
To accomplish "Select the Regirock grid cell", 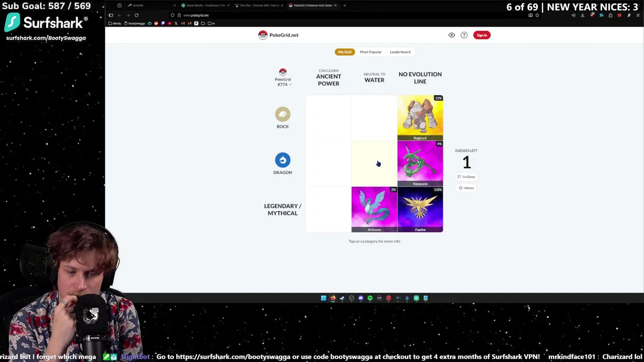I will coord(420,118).
